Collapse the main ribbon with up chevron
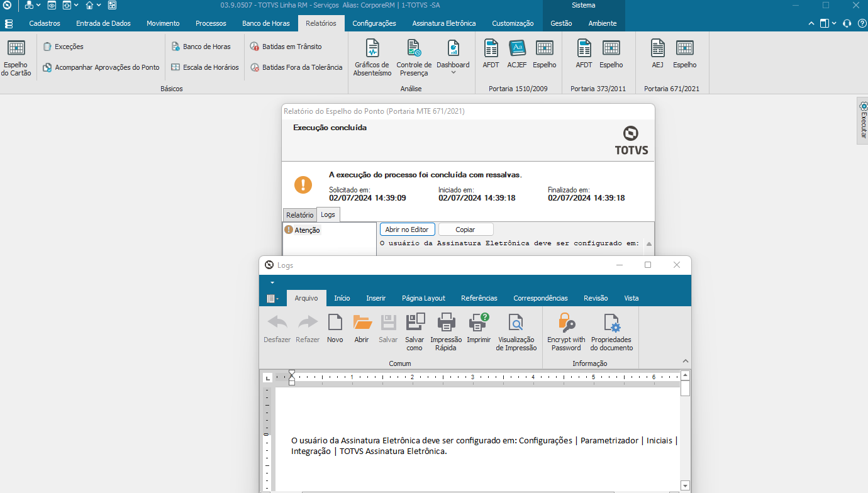 (x=811, y=23)
